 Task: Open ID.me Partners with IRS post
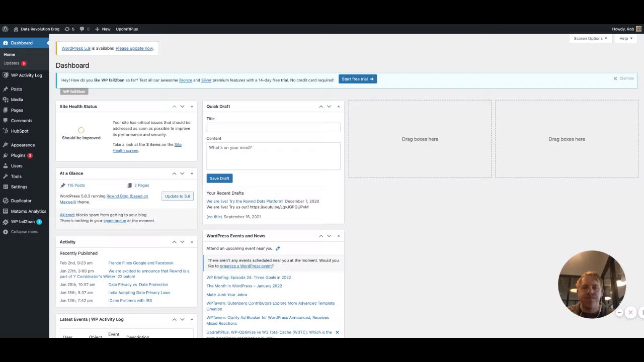130,301
